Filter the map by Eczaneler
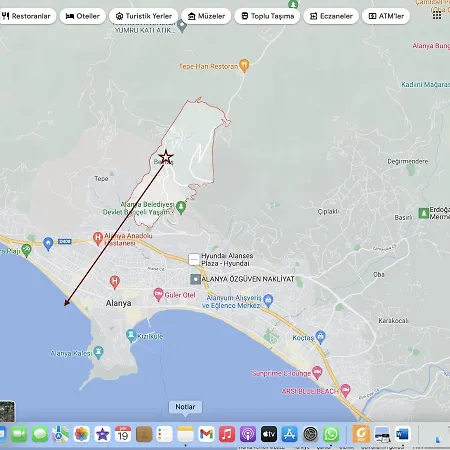450x450 pixels. [x=331, y=16]
